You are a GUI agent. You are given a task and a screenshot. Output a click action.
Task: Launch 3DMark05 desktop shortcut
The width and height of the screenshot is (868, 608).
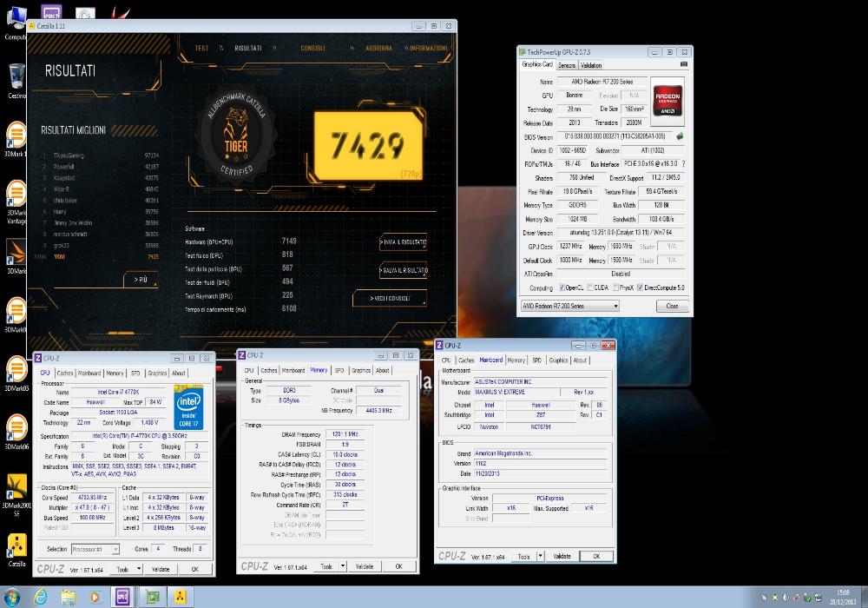click(x=16, y=373)
